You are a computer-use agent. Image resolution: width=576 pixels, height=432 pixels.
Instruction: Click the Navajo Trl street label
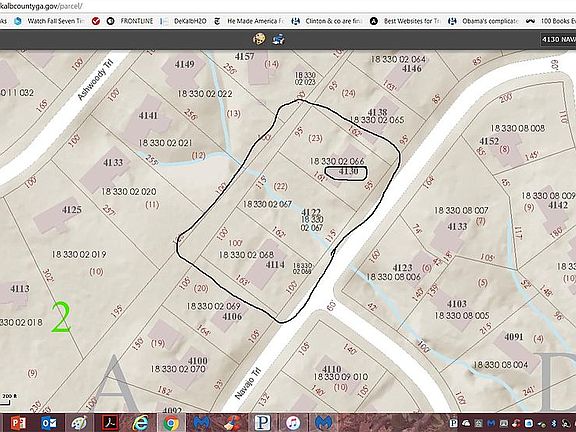(x=248, y=384)
